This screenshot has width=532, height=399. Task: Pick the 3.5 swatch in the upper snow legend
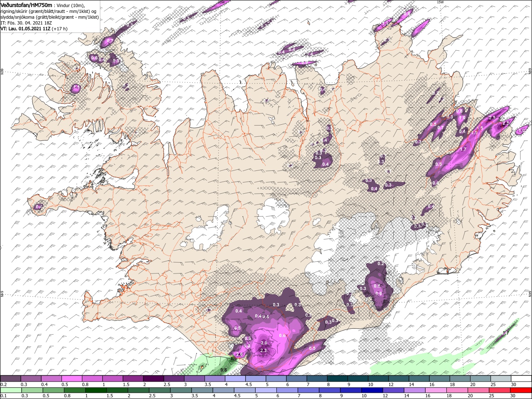(x=214, y=379)
